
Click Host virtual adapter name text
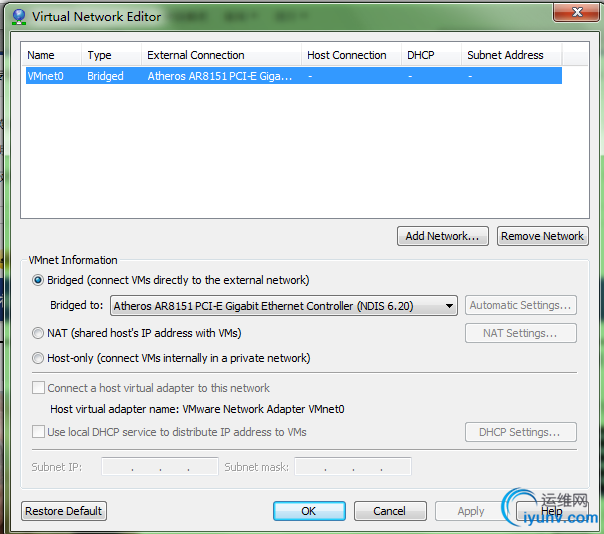click(197, 409)
